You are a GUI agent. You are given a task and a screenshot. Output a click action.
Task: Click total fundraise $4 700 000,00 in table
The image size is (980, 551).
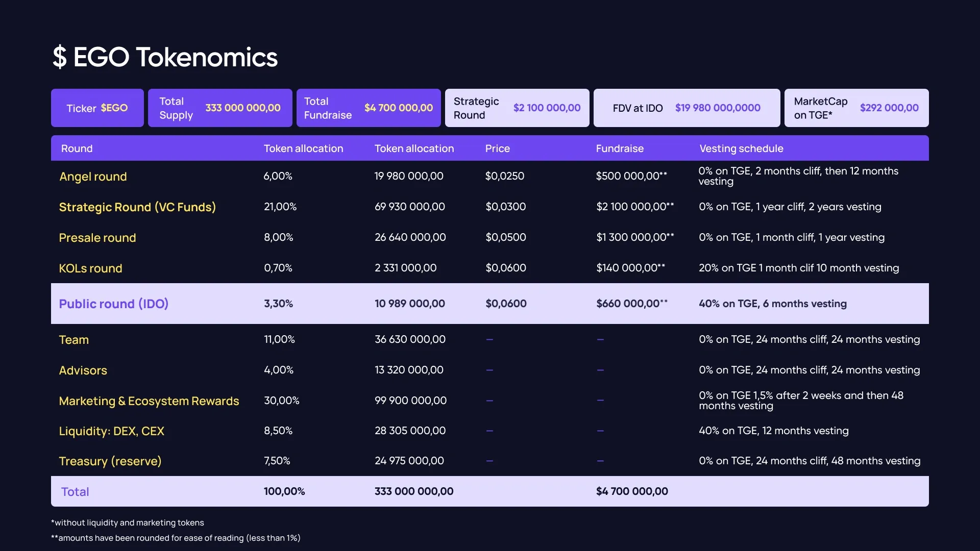tap(632, 491)
